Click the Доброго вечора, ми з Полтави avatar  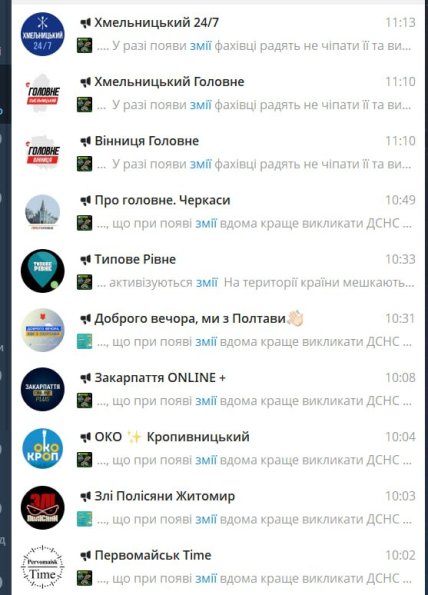[42, 330]
